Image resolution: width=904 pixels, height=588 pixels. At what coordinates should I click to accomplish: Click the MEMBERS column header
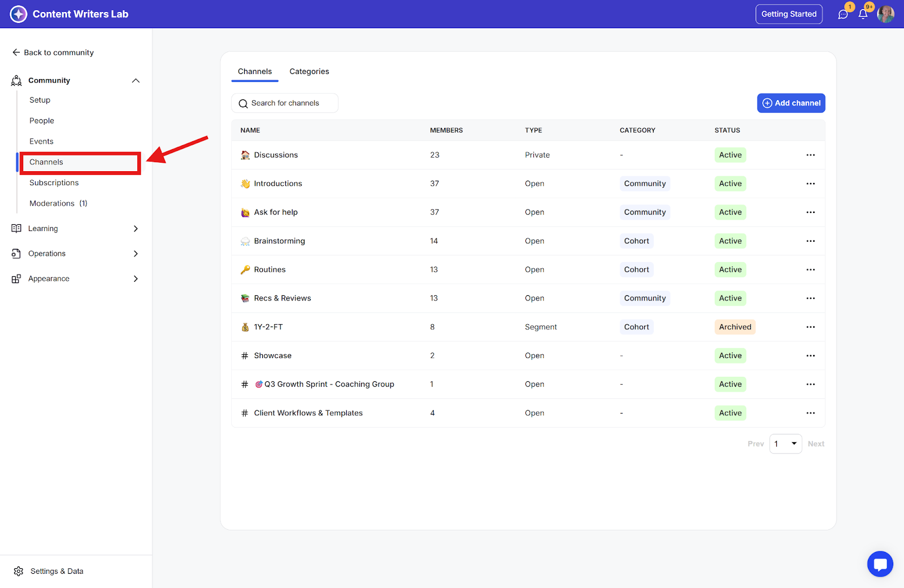pyautogui.click(x=446, y=130)
